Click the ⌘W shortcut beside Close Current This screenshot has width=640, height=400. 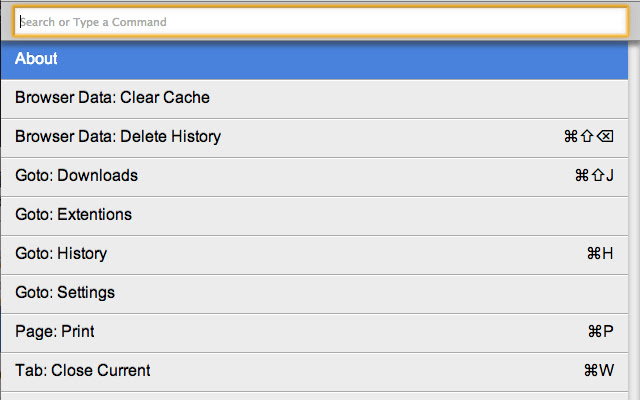click(x=598, y=371)
